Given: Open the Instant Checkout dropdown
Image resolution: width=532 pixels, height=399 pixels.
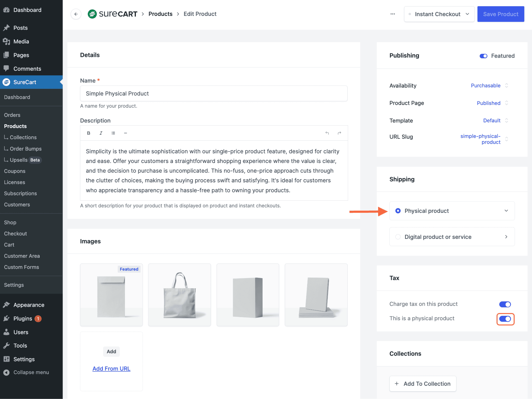Looking at the screenshot, I should [x=439, y=14].
